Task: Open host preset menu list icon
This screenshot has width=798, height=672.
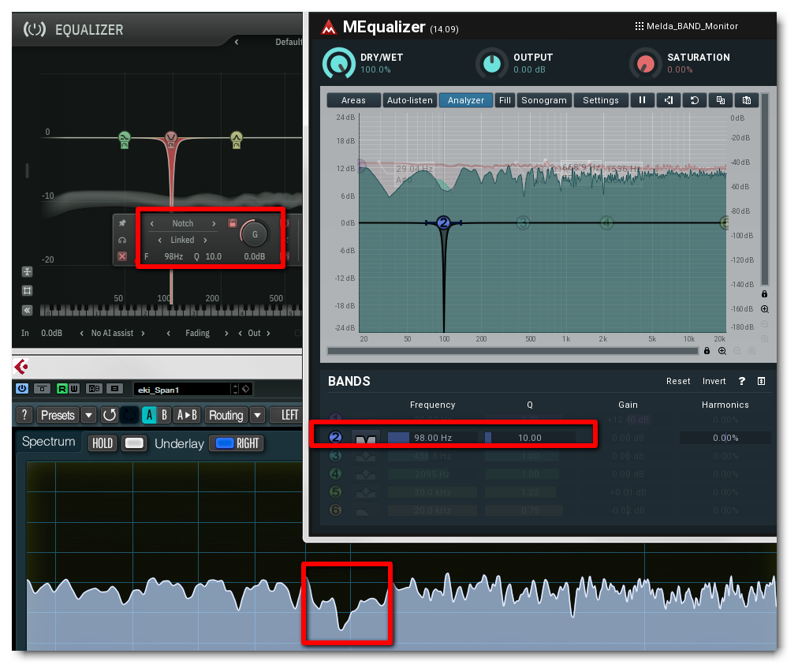Action: (115, 389)
